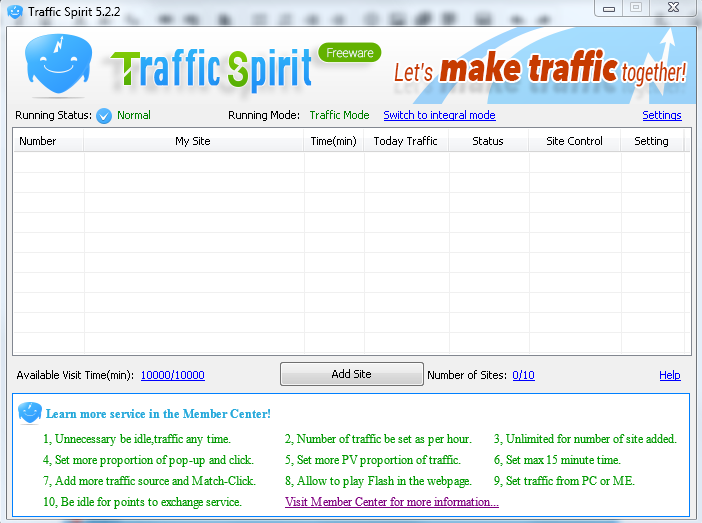
Task: Click the Time(min) column header
Action: (334, 141)
